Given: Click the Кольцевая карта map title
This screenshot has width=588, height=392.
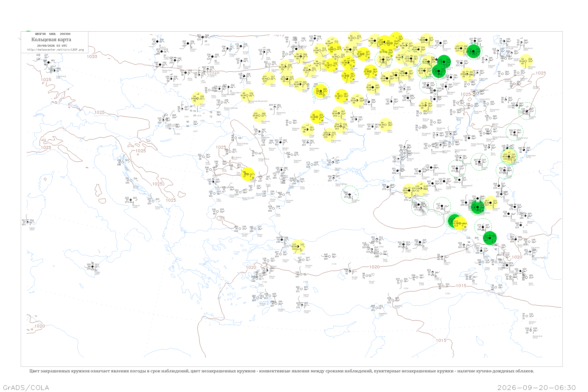Looking at the screenshot, I should (x=51, y=40).
